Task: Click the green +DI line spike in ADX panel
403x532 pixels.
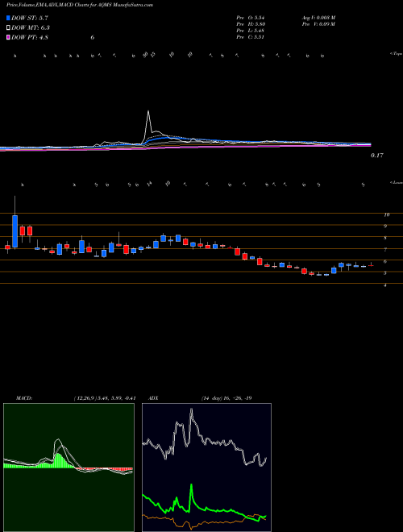Action: [192, 487]
